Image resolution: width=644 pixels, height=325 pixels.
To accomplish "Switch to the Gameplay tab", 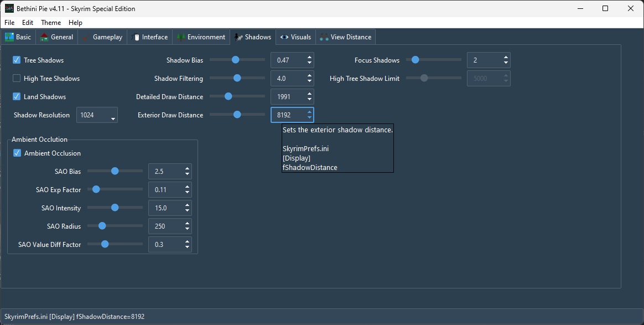I will pyautogui.click(x=102, y=37).
